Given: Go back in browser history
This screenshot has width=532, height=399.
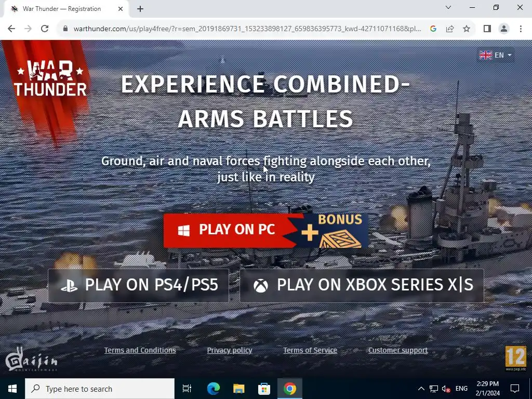Looking at the screenshot, I should click(11, 29).
